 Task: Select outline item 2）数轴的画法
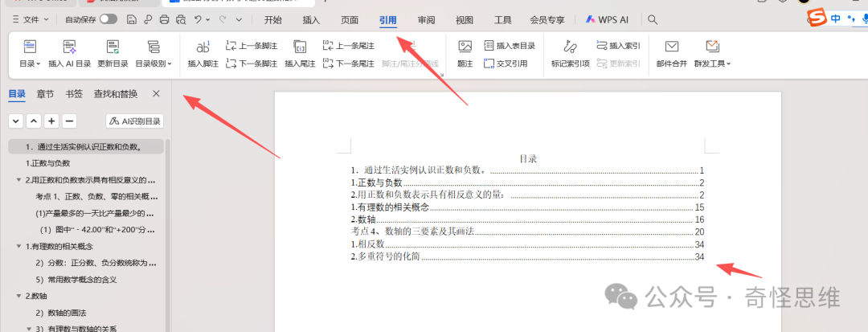click(x=60, y=313)
